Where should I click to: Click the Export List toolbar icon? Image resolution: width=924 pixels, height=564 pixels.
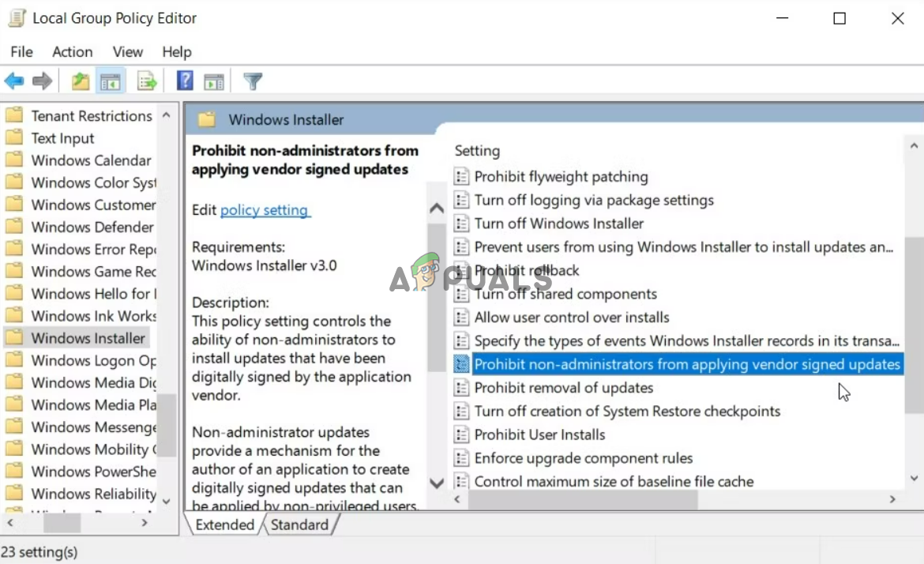(x=147, y=81)
